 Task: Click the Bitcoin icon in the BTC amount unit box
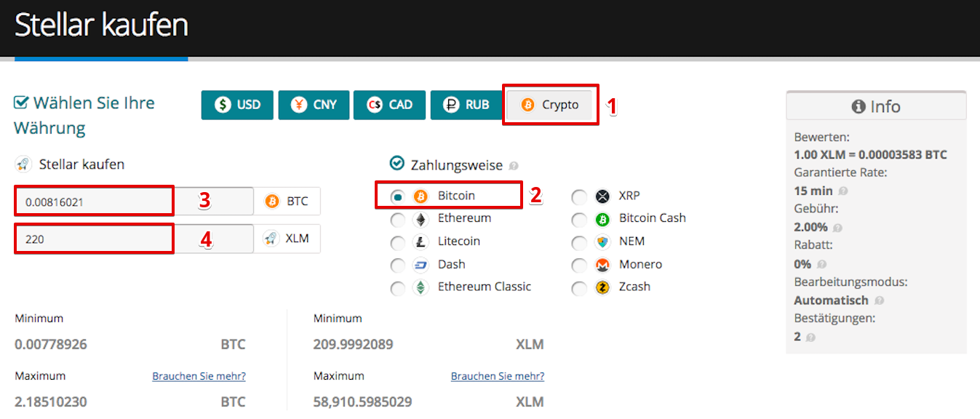coord(272,201)
